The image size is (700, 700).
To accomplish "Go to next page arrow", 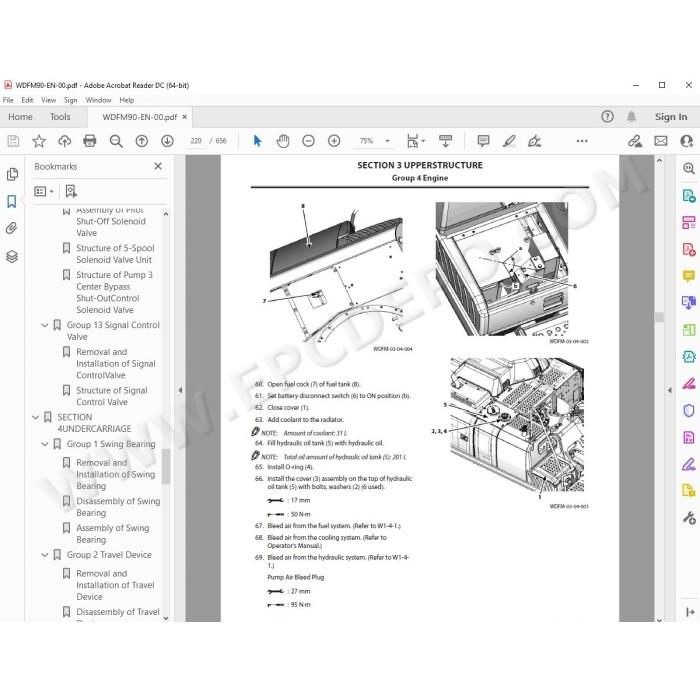I will [x=167, y=141].
